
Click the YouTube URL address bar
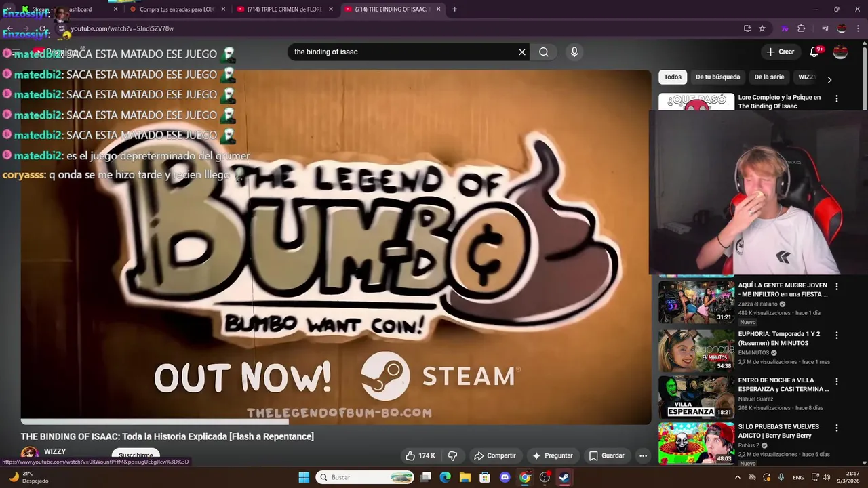pyautogui.click(x=400, y=28)
